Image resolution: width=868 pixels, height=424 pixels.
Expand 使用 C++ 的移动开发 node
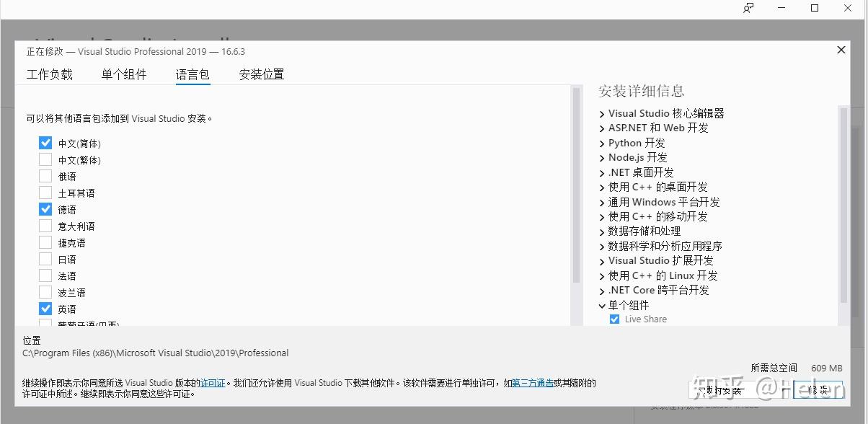click(602, 217)
